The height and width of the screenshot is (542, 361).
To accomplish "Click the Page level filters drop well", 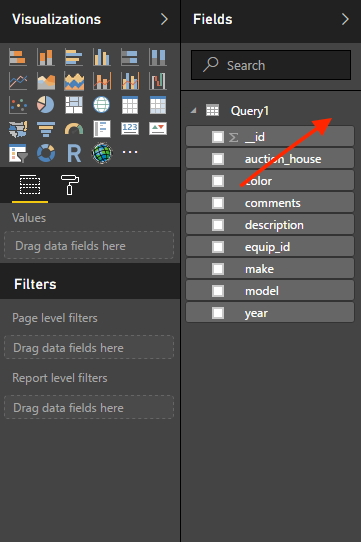I will tap(89, 347).
